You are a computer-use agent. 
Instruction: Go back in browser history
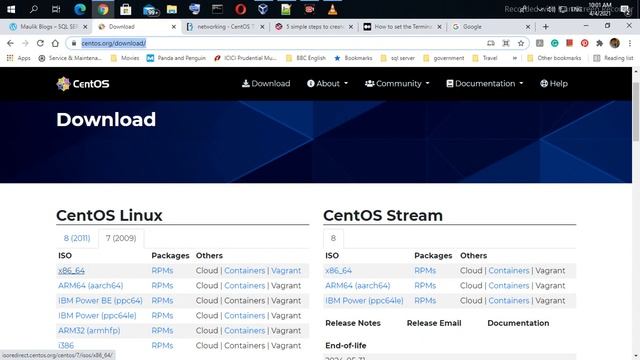(x=10, y=43)
